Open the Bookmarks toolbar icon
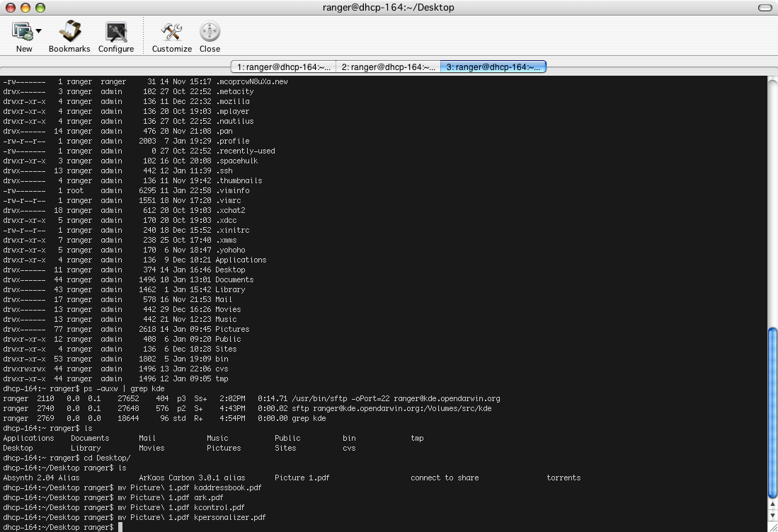Screen dimensions: 778x532 click(69, 31)
